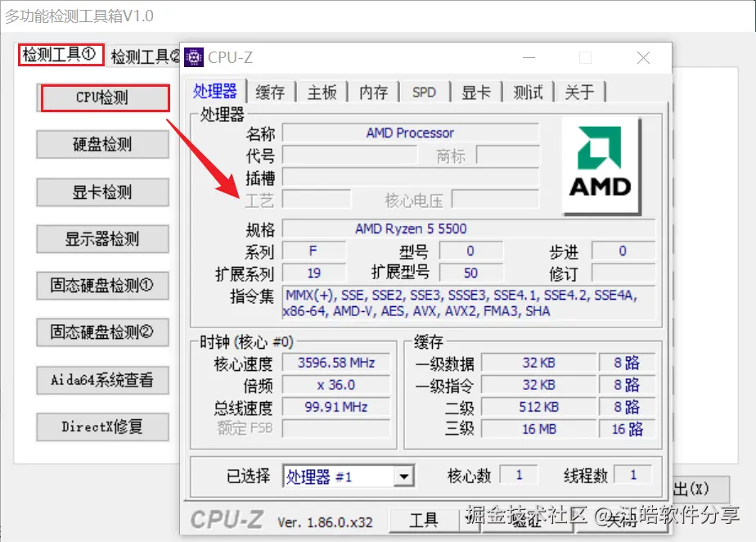Click the AMD Ryzen 5 5500 specification field
756x542 pixels.
pyautogui.click(x=469, y=228)
